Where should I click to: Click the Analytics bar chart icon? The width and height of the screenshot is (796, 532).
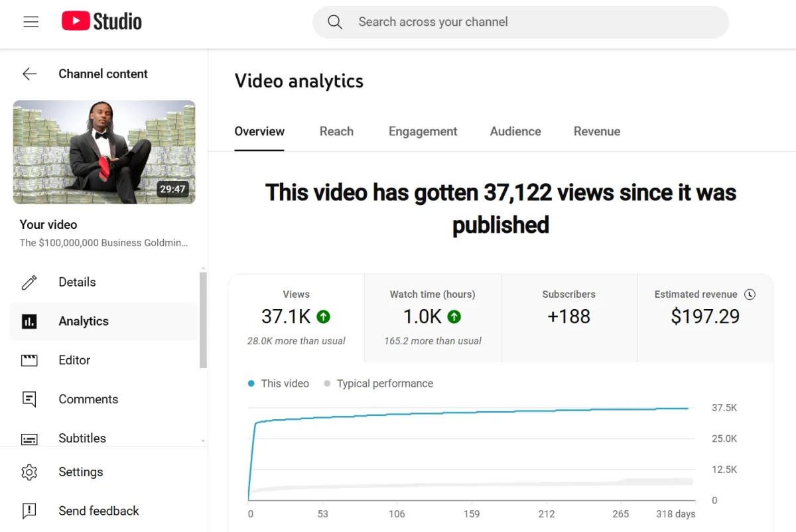[29, 322]
